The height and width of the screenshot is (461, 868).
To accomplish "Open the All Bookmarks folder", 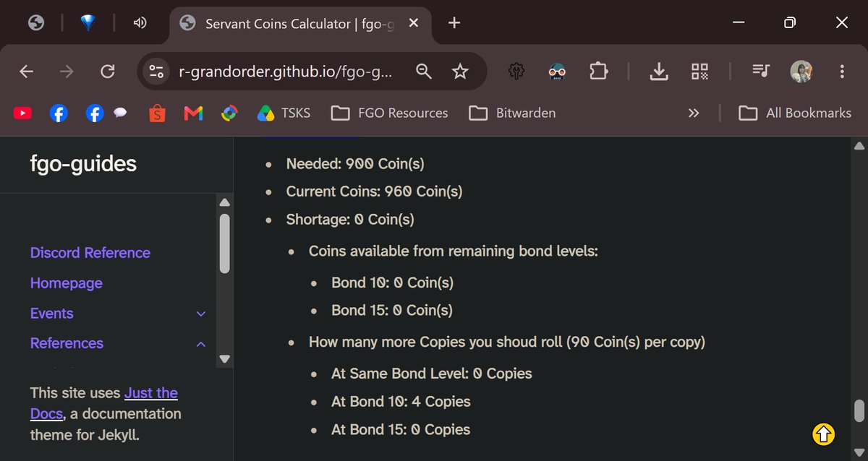I will [x=794, y=113].
